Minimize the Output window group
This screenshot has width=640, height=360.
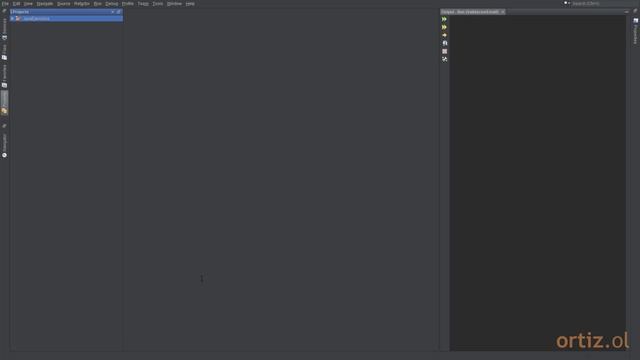(627, 12)
